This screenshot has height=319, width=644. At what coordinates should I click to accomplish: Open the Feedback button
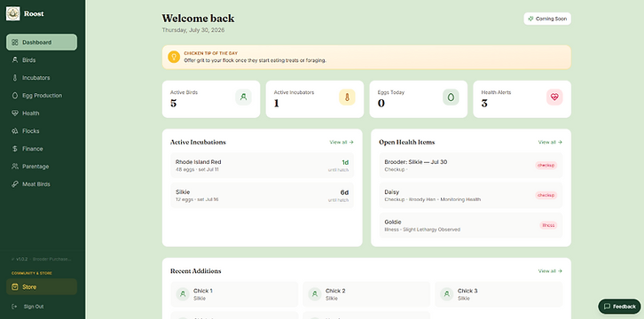619,307
